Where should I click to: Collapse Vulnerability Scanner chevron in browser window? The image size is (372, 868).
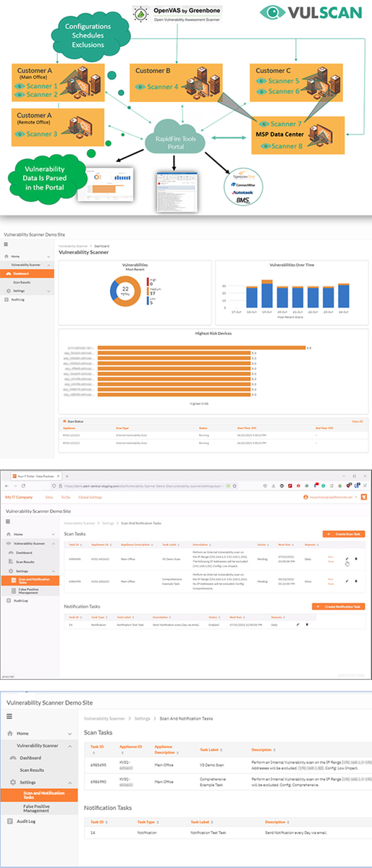coord(54,543)
